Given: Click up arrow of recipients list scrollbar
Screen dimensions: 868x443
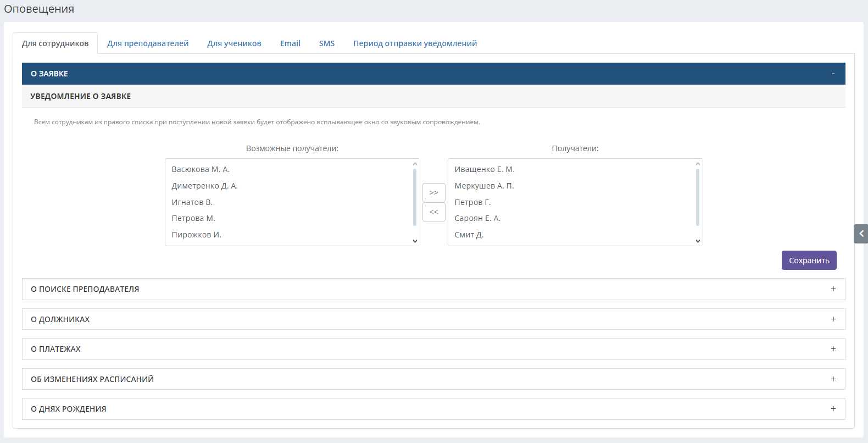Looking at the screenshot, I should click(x=698, y=164).
